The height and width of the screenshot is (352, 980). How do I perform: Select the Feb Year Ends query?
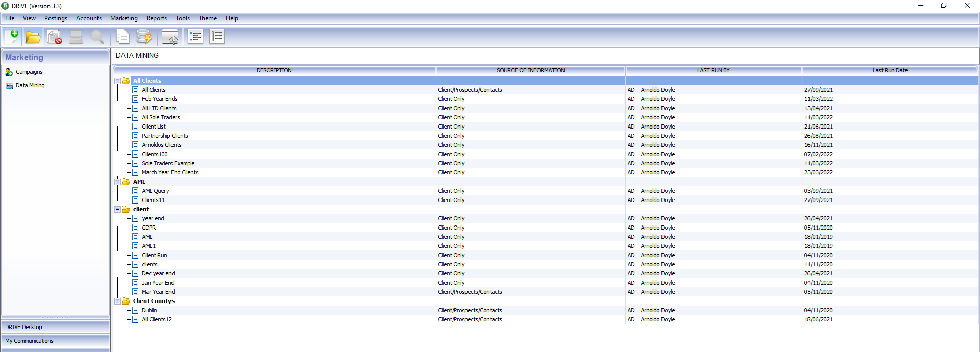point(160,99)
